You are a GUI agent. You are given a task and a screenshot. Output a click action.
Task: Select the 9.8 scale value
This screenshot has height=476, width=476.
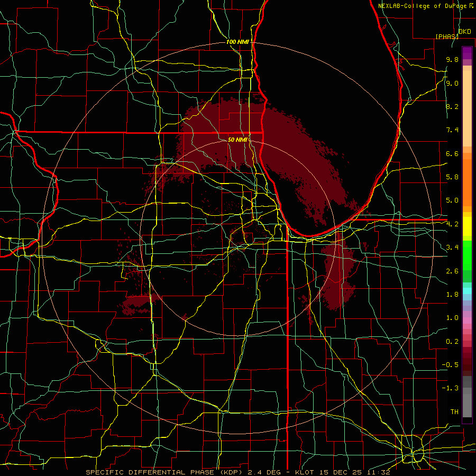452,59
